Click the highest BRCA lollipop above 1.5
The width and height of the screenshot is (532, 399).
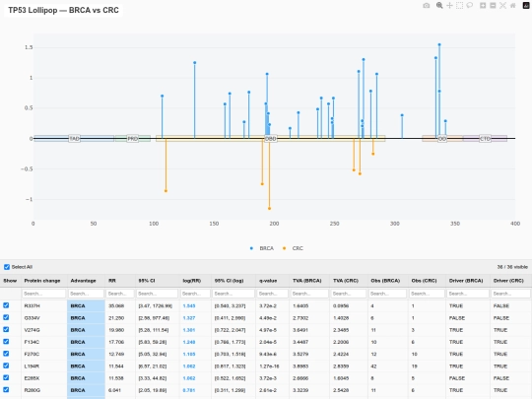(439, 44)
